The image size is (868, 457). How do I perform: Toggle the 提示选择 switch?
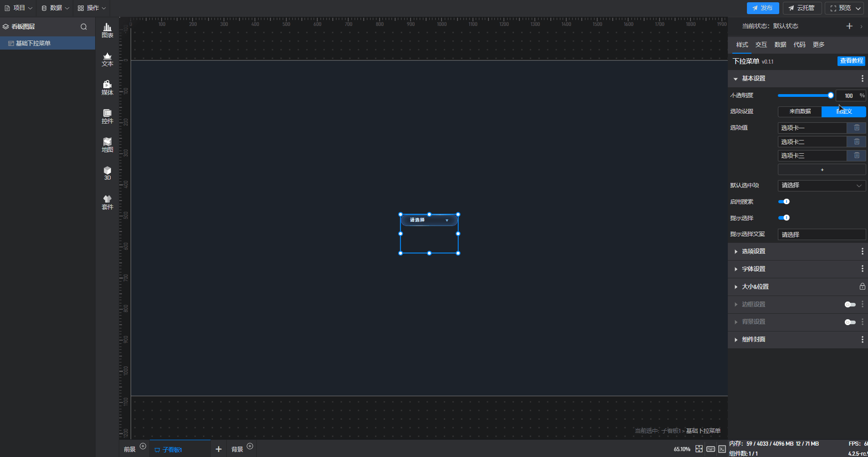(x=784, y=218)
